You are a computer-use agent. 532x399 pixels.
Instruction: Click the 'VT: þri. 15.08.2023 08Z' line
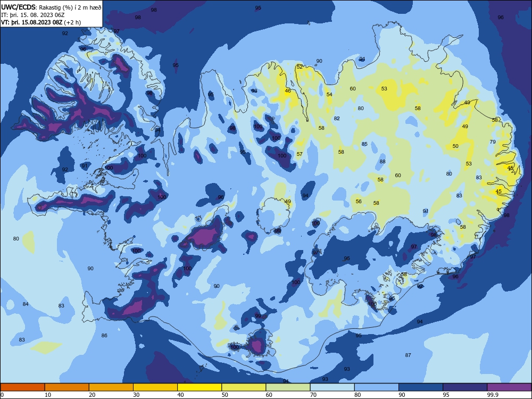pyautogui.click(x=32, y=22)
